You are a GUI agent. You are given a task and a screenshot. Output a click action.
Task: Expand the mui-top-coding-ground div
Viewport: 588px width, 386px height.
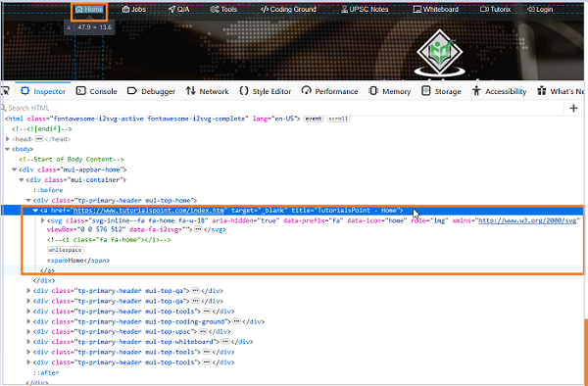28,321
